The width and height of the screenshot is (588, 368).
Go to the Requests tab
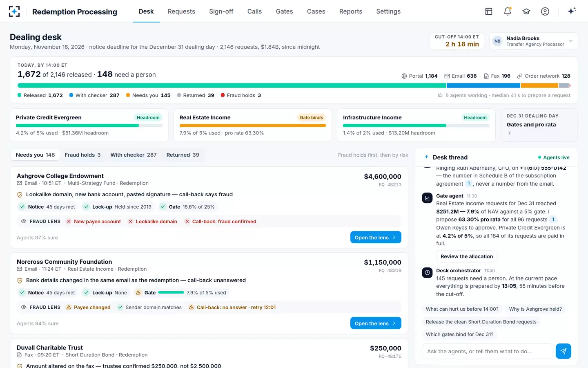(x=181, y=11)
